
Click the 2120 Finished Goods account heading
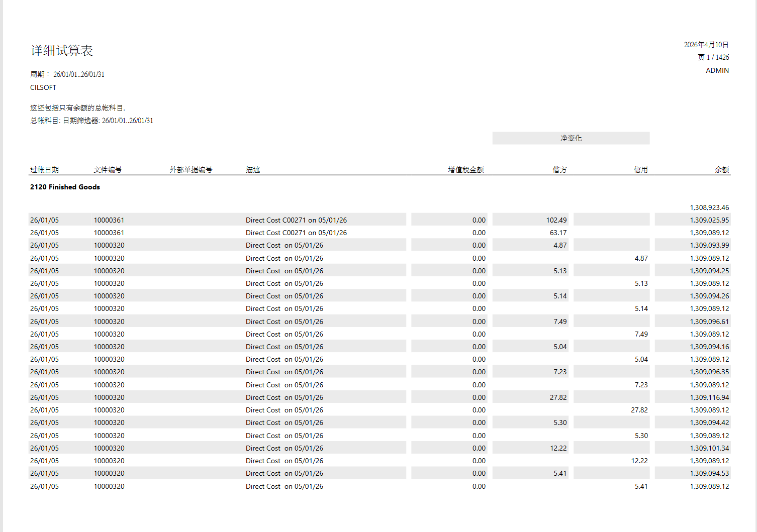[x=65, y=187]
